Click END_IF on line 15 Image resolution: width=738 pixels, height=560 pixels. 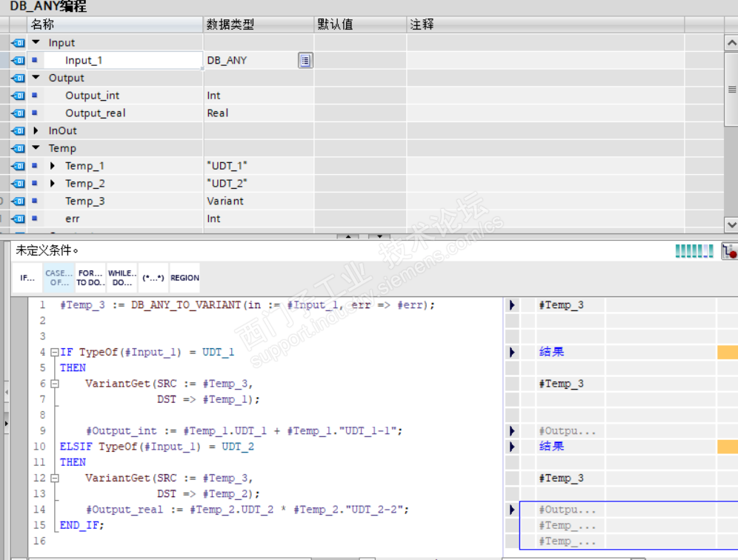[x=79, y=525]
